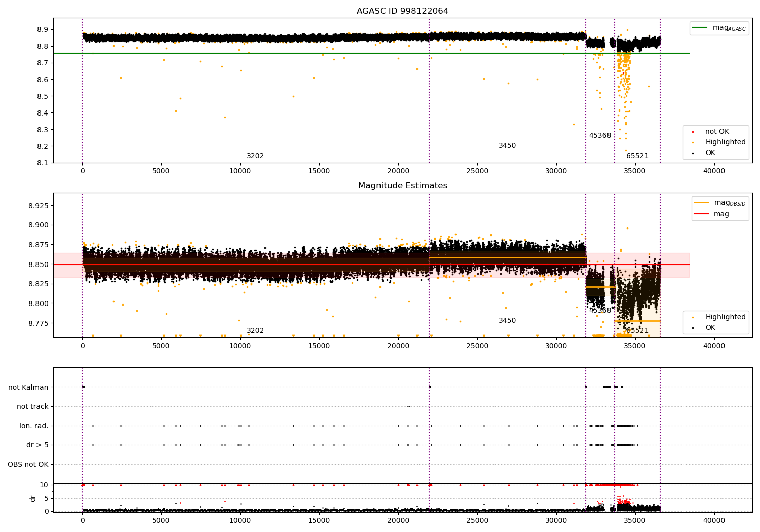Click the 8.925 y-tick label
Image resolution: width=760 pixels, height=532 pixels.
[x=39, y=206]
